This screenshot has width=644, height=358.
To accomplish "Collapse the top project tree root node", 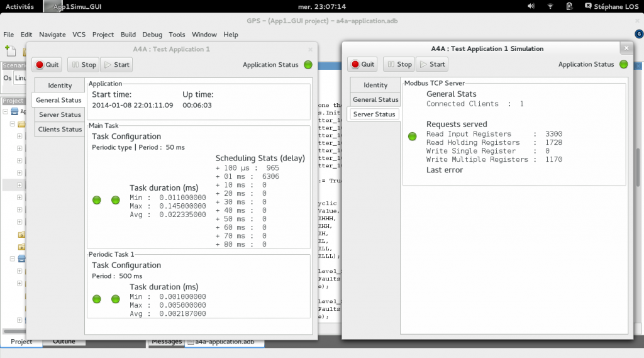I will tap(6, 112).
